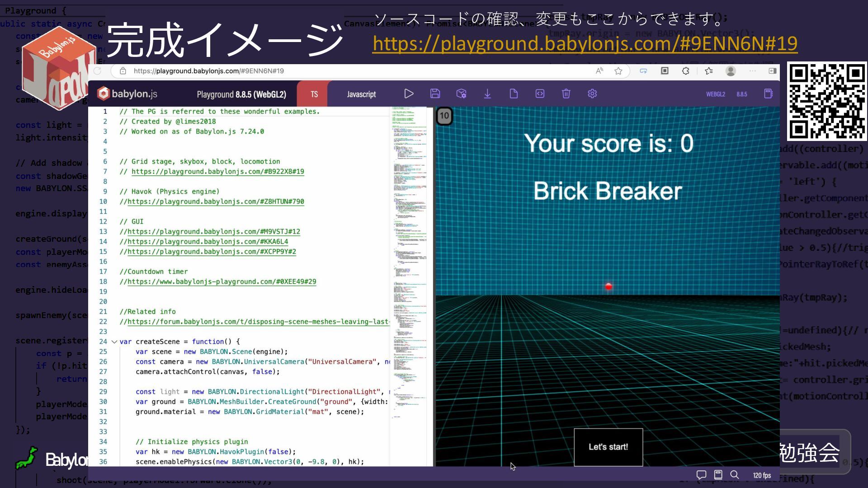
Task: Collapse the createScene function fold arrow
Action: point(114,342)
